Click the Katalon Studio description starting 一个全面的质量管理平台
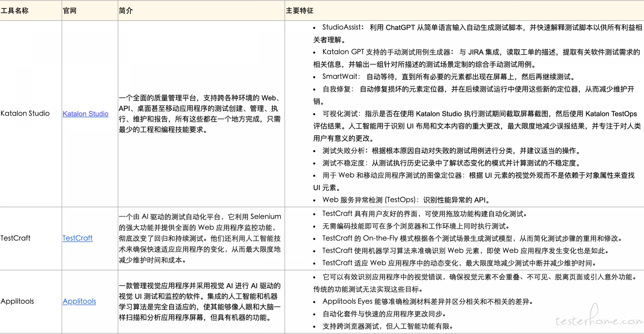Image resolution: width=644 pixels, height=334 pixels. (x=200, y=114)
